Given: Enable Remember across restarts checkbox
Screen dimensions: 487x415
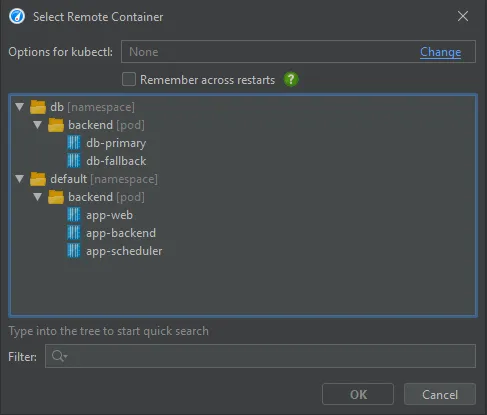Looking at the screenshot, I should [x=129, y=80].
